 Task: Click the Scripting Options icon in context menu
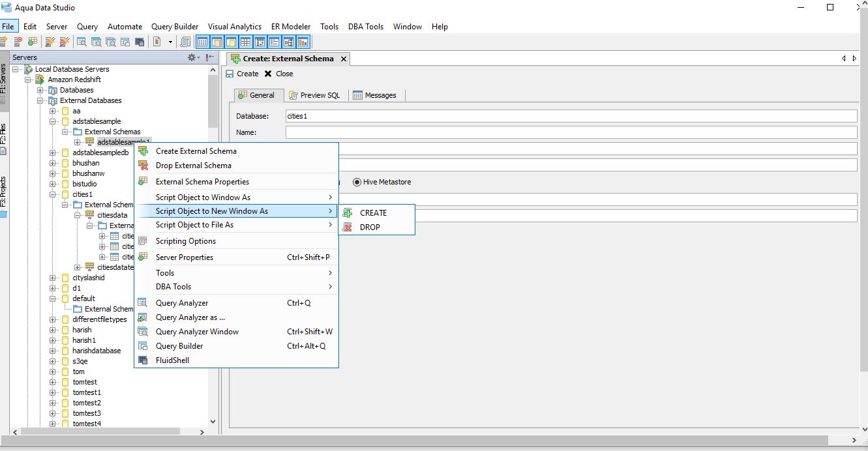point(143,241)
